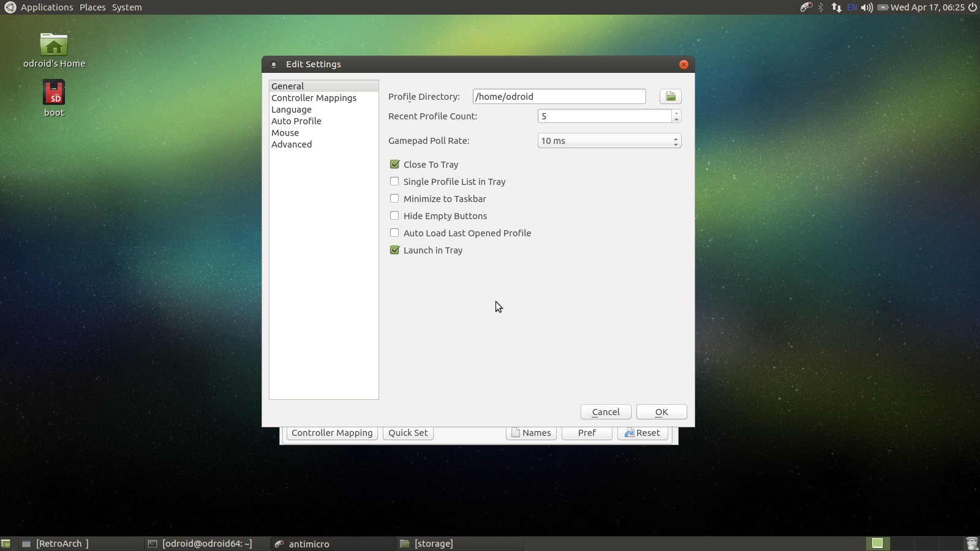Open the Gamepad Poll Rate dropdown
Image resolution: width=980 pixels, height=551 pixels.
pyautogui.click(x=609, y=141)
